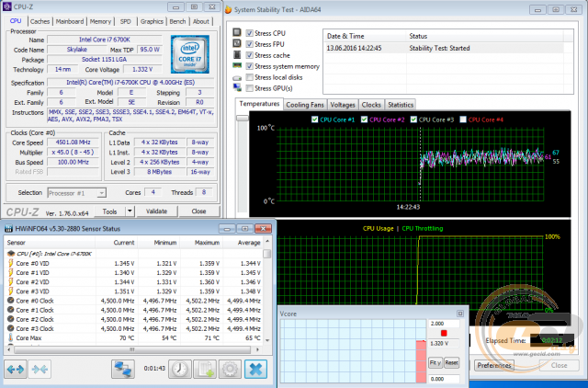588x388 pixels.
Task: Click the log file add icon in HWiNFO64
Action: click(205, 370)
